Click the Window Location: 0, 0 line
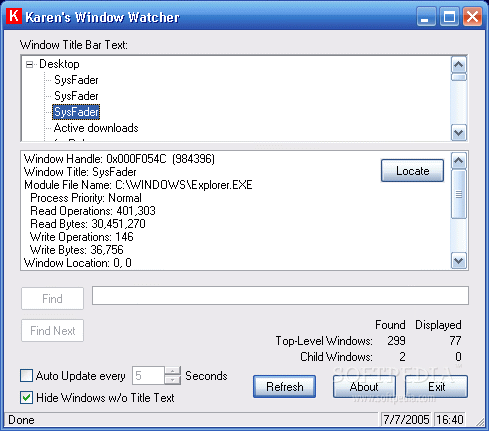This screenshot has width=489, height=431. (78, 263)
